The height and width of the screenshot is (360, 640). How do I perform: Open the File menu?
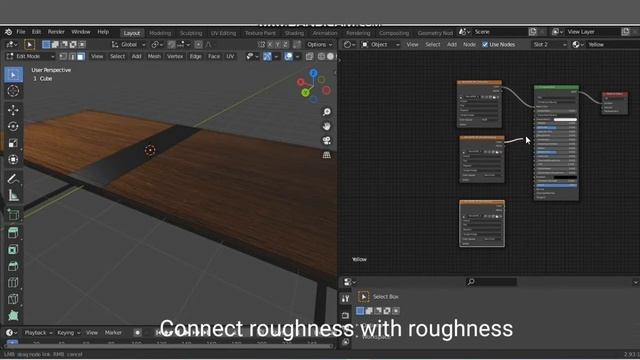coord(21,32)
